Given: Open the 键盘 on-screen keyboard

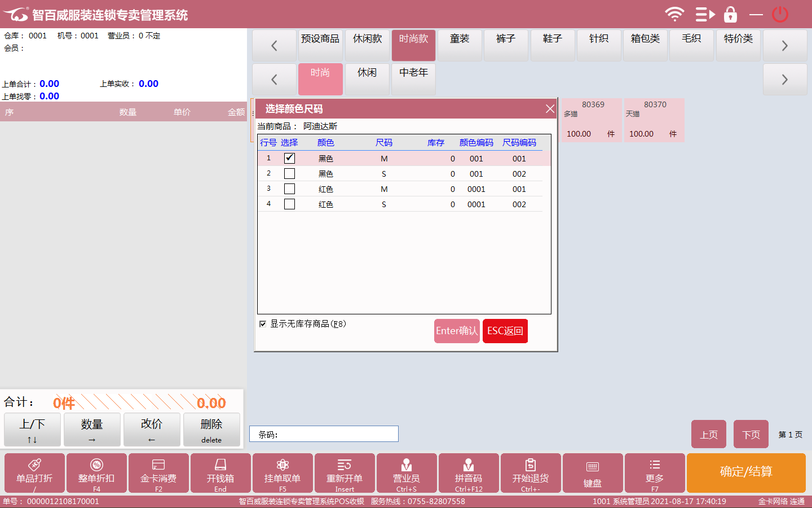Looking at the screenshot, I should pyautogui.click(x=593, y=473).
